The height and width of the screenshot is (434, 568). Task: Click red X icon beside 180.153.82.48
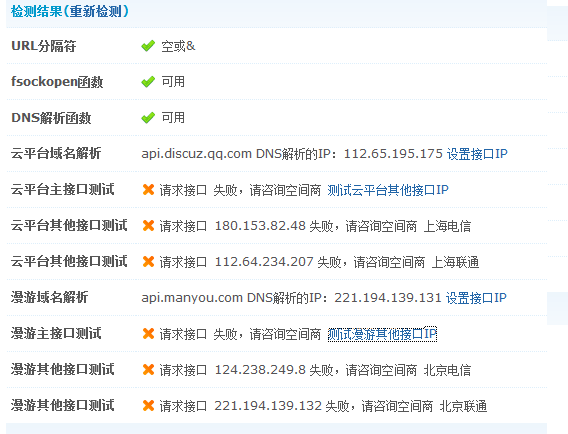[148, 226]
